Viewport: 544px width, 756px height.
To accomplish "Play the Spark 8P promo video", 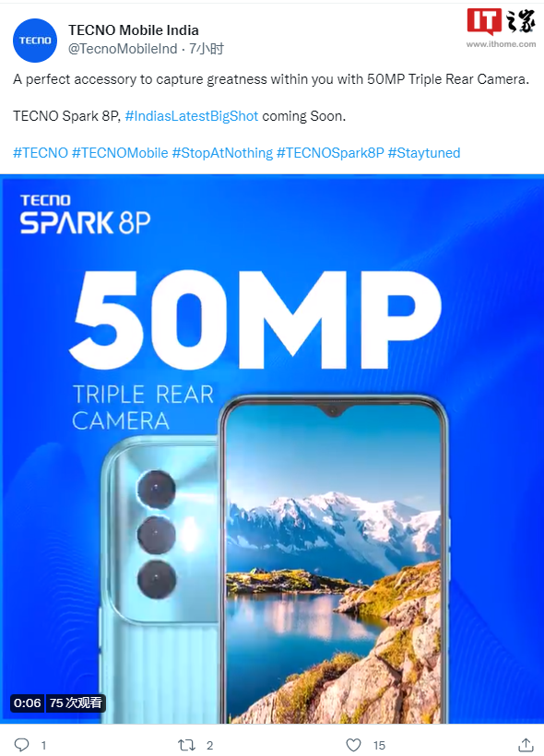I will coord(272,449).
